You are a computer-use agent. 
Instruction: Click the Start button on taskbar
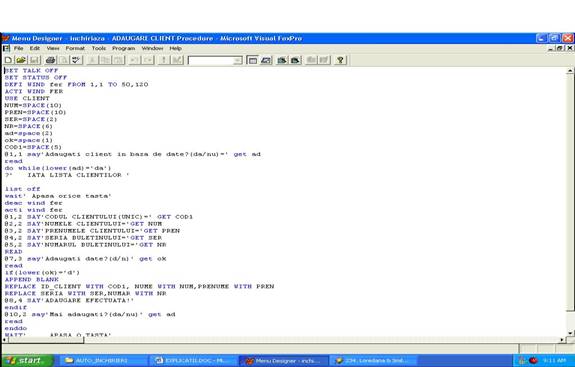(26, 360)
